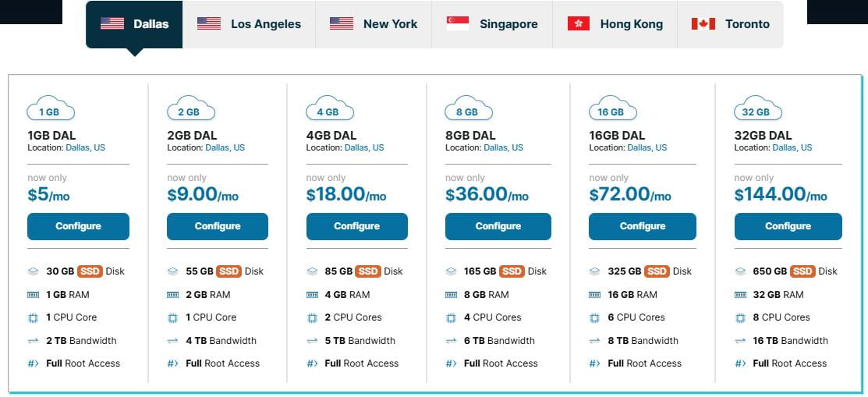Switch to the New York tab
Viewport: 868px width, 397px height.
(374, 24)
